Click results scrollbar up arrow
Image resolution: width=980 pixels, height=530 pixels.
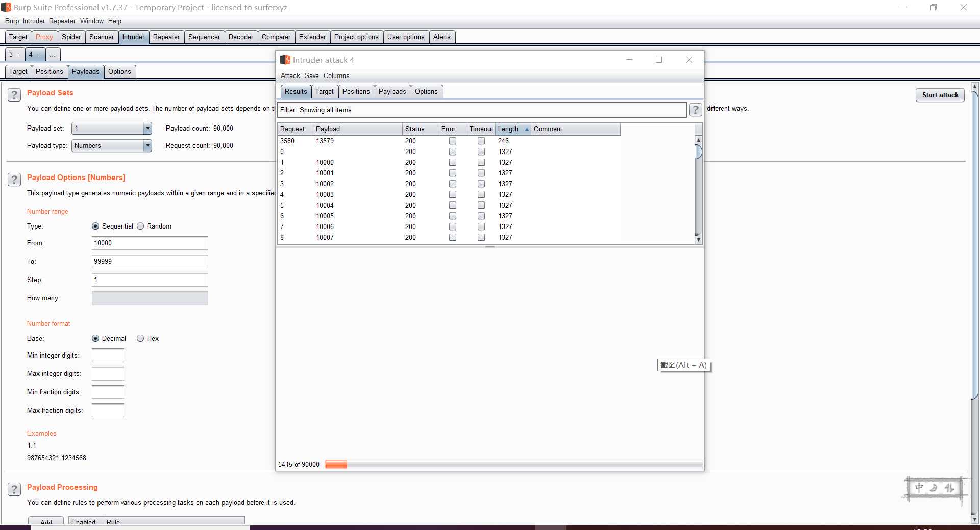tap(698, 140)
